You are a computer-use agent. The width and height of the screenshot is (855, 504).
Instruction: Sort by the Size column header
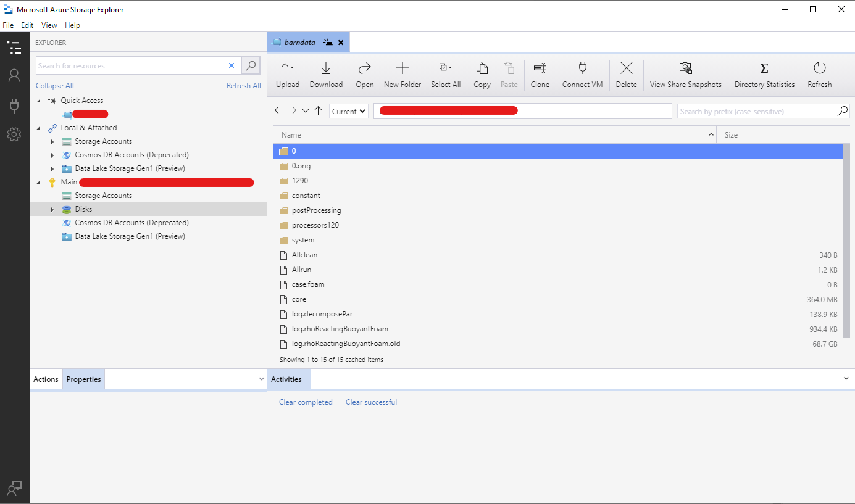coord(780,134)
